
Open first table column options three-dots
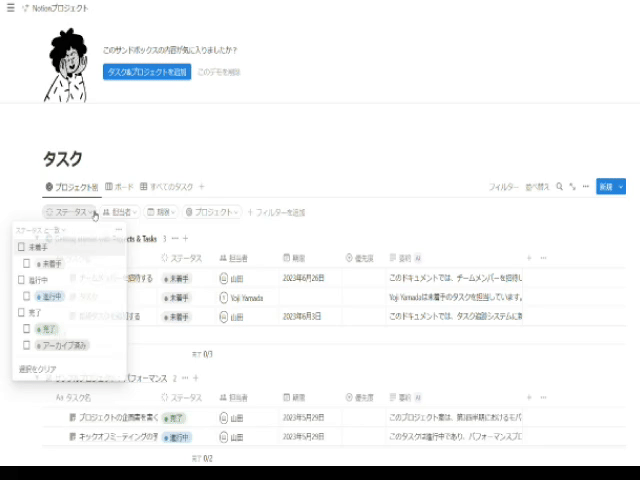coord(543,258)
